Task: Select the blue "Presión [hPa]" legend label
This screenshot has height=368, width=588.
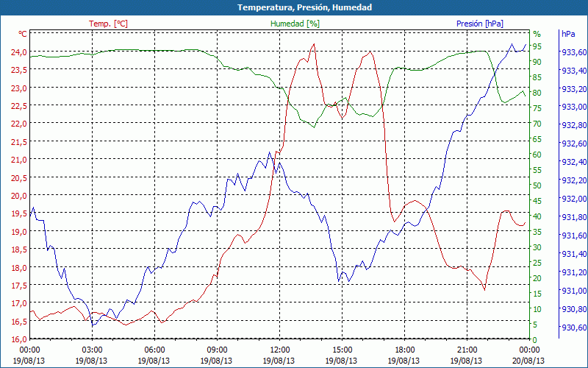Action: pyautogui.click(x=480, y=24)
